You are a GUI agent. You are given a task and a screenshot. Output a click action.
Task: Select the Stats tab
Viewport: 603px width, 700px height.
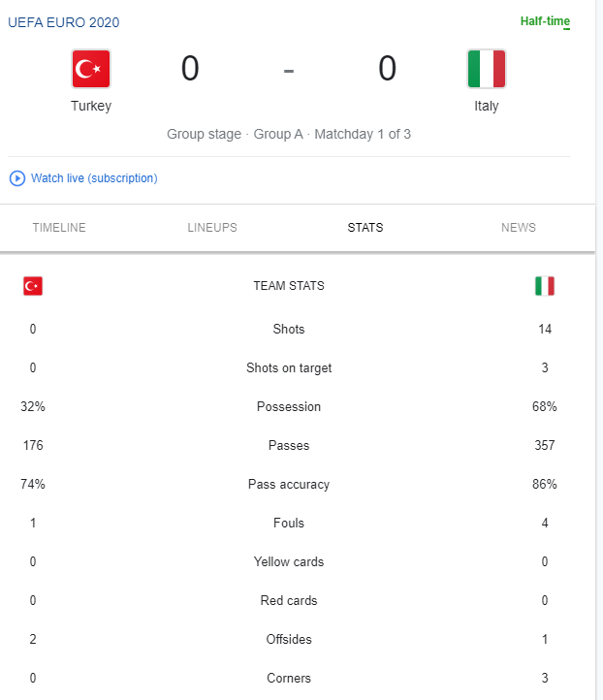click(x=365, y=228)
